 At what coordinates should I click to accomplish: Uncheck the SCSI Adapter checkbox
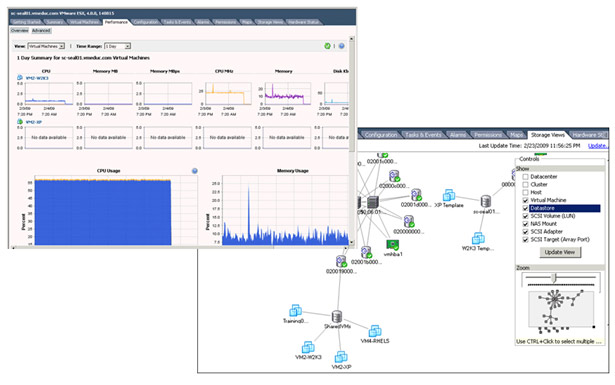click(526, 232)
